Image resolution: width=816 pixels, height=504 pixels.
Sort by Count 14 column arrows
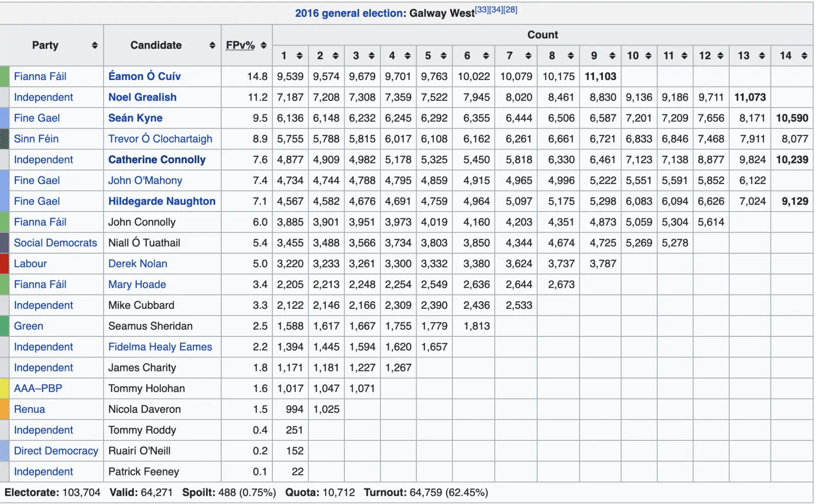(804, 56)
